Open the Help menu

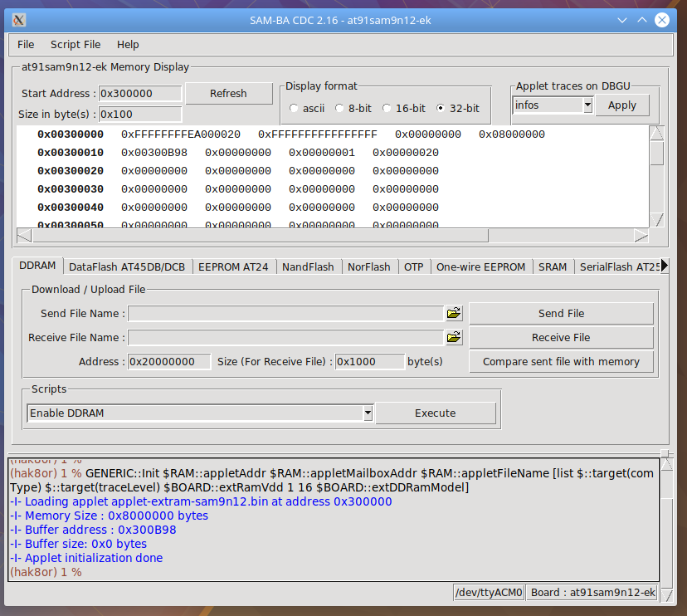tap(128, 45)
